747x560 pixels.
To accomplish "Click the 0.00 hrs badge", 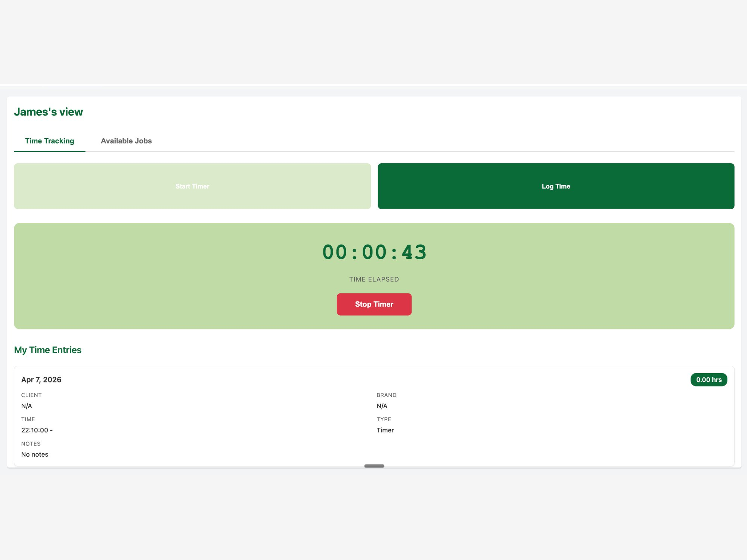I will (x=709, y=380).
